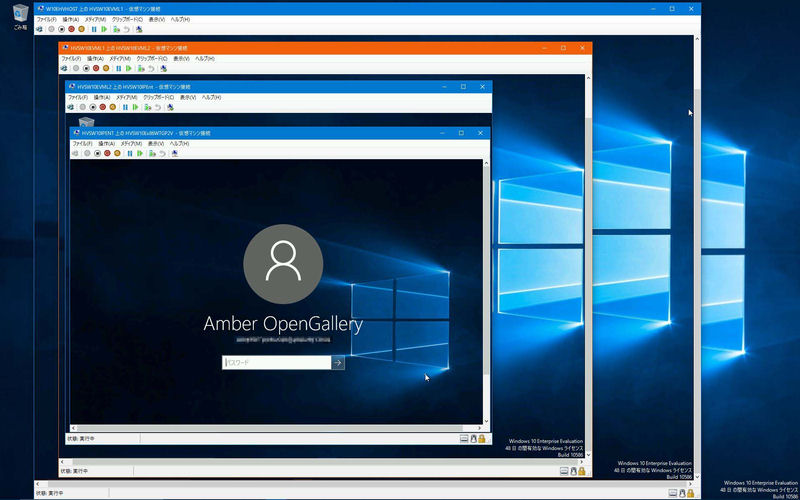The image size is (800, 500).
Task: Send Ctrl+Alt+Del in W10EHVHOST window toolbar
Action: (39, 29)
